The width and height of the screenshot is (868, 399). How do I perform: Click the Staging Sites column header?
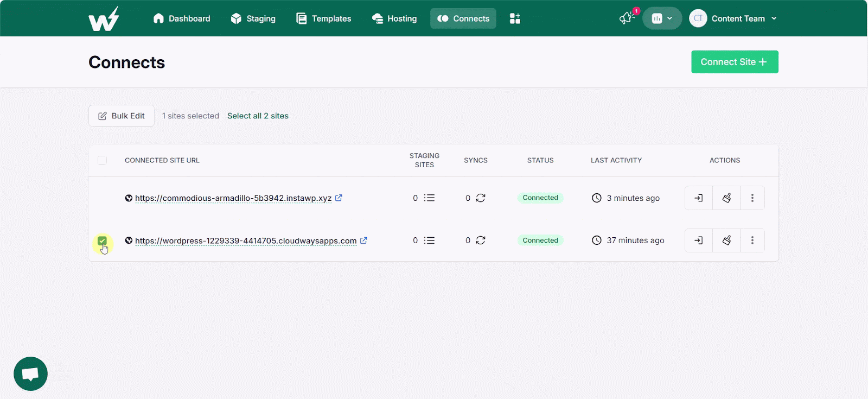(424, 160)
